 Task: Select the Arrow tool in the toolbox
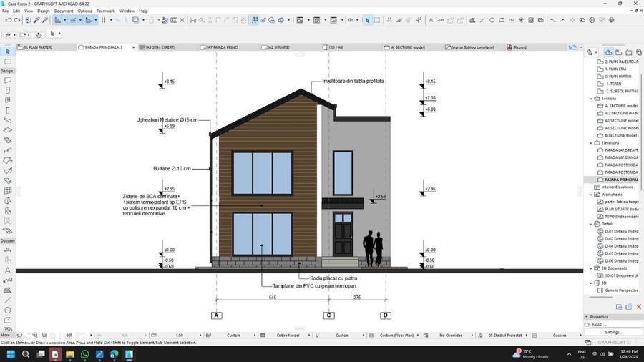pyautogui.click(x=7, y=52)
